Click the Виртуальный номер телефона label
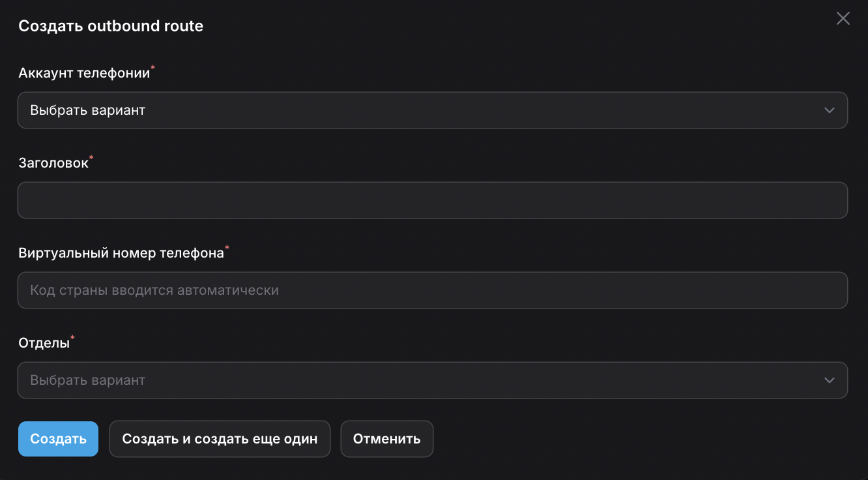This screenshot has height=480, width=868. [x=121, y=253]
